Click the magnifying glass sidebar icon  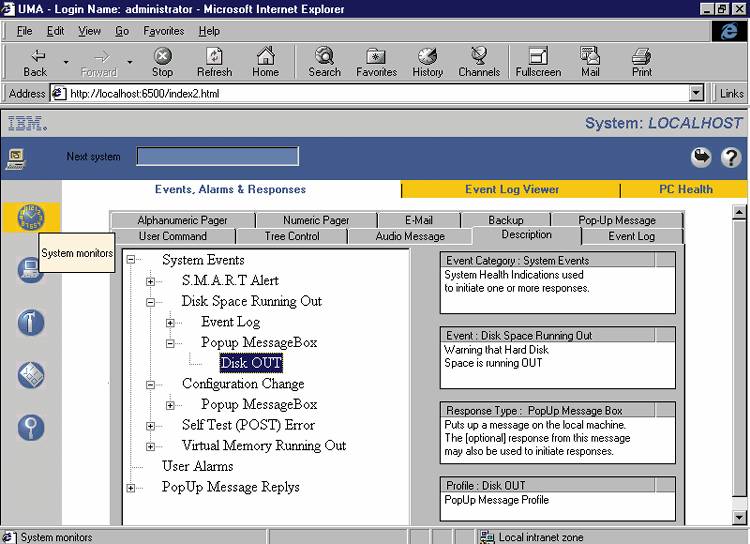coord(30,427)
